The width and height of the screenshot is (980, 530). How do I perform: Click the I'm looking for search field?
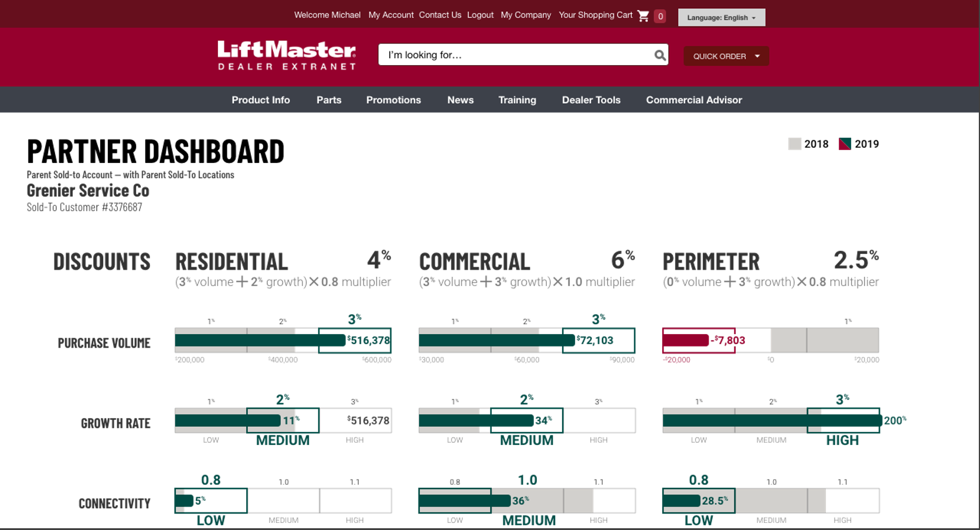pos(523,55)
